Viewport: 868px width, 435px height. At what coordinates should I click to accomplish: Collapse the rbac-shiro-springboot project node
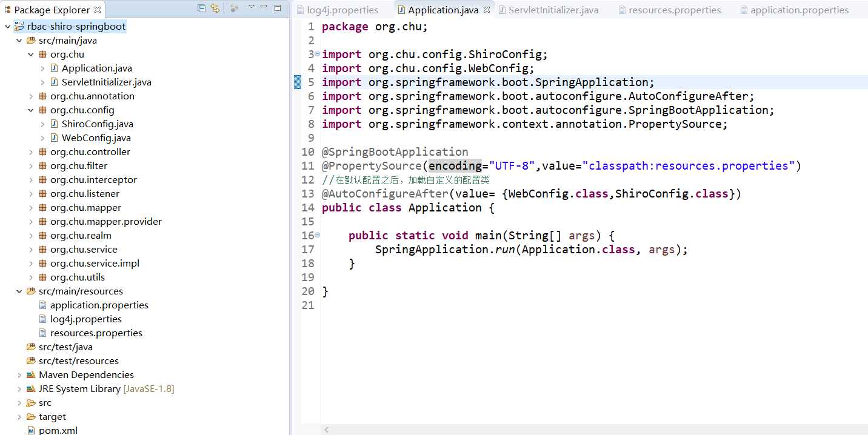(x=8, y=27)
